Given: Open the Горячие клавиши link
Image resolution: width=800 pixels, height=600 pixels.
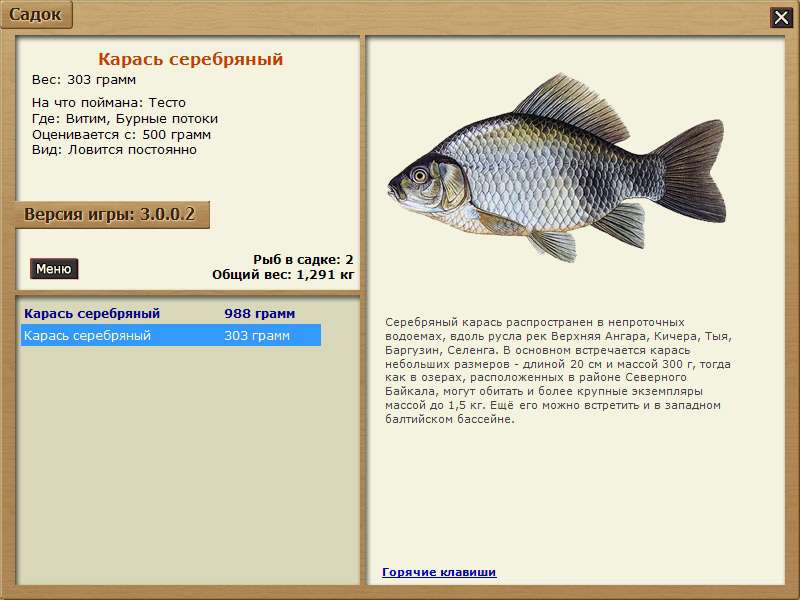Looking at the screenshot, I should [x=439, y=572].
